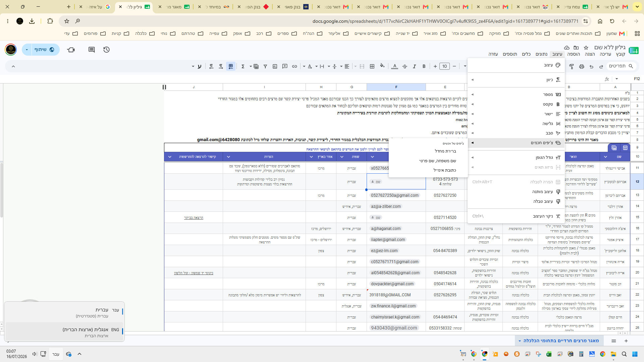This screenshot has height=362, width=644.
Task: Add a comment from toolbar
Action: 285,66
